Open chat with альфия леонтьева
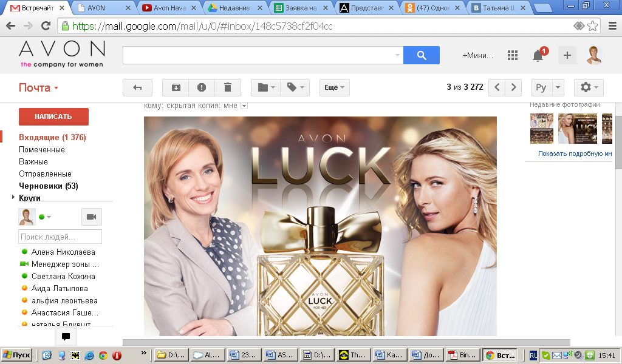The image size is (622, 364). tap(64, 301)
